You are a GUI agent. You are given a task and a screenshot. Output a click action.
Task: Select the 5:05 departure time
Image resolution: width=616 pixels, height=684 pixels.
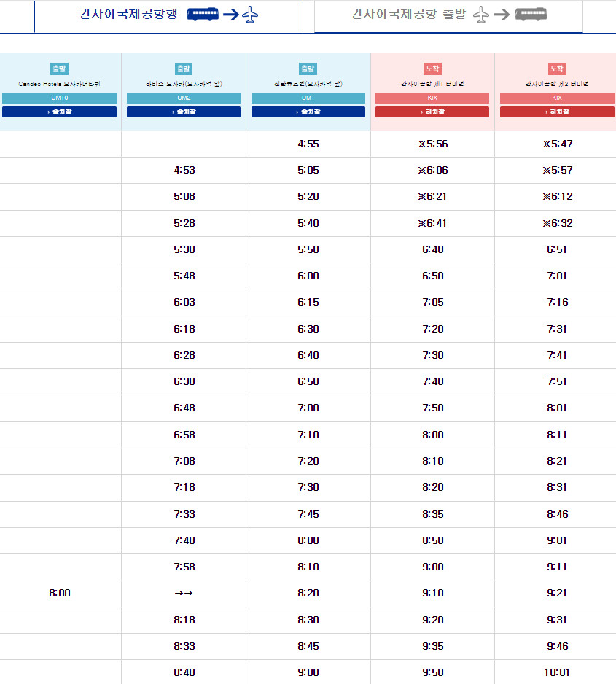pos(308,170)
